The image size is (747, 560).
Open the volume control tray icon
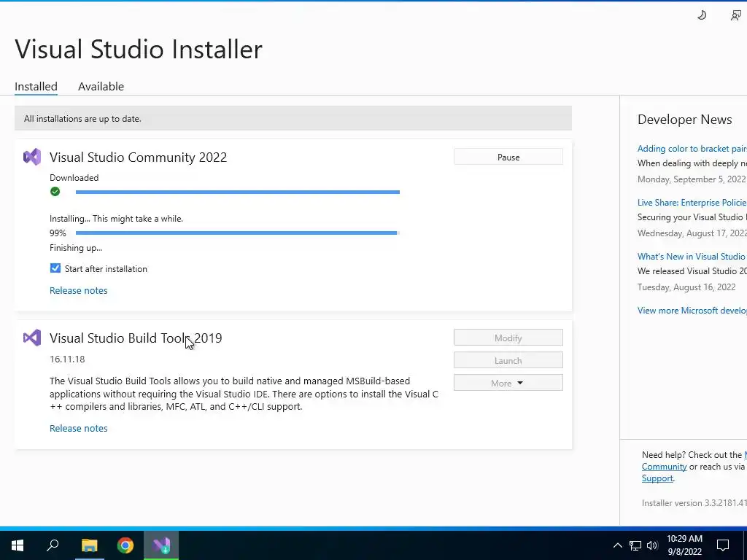coord(652,545)
